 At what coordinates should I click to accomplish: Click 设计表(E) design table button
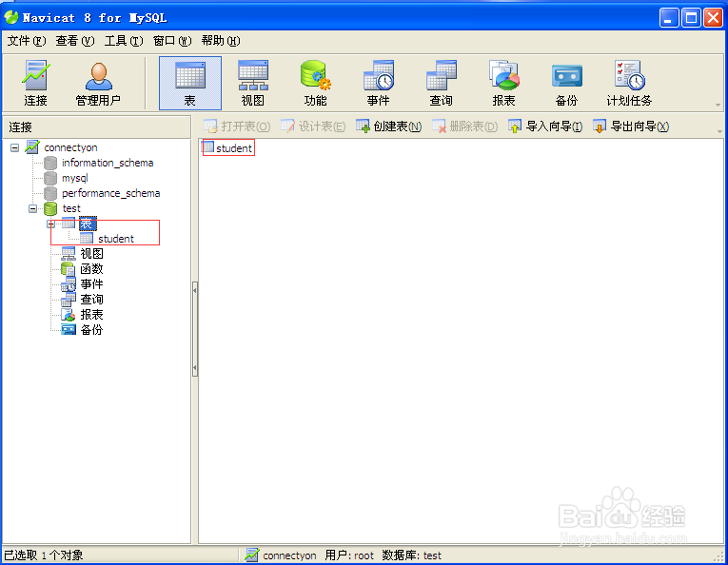[313, 127]
